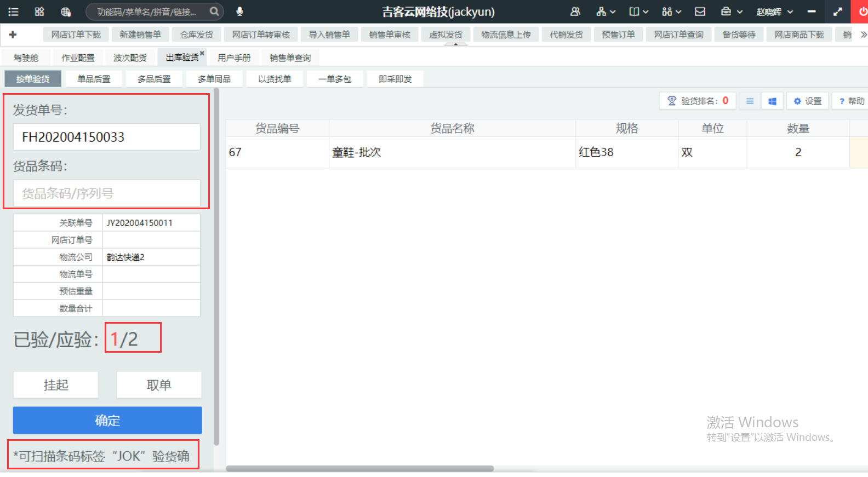Close the 出库验货 tab
Viewport: 868px width, 477px height.
[x=202, y=53]
